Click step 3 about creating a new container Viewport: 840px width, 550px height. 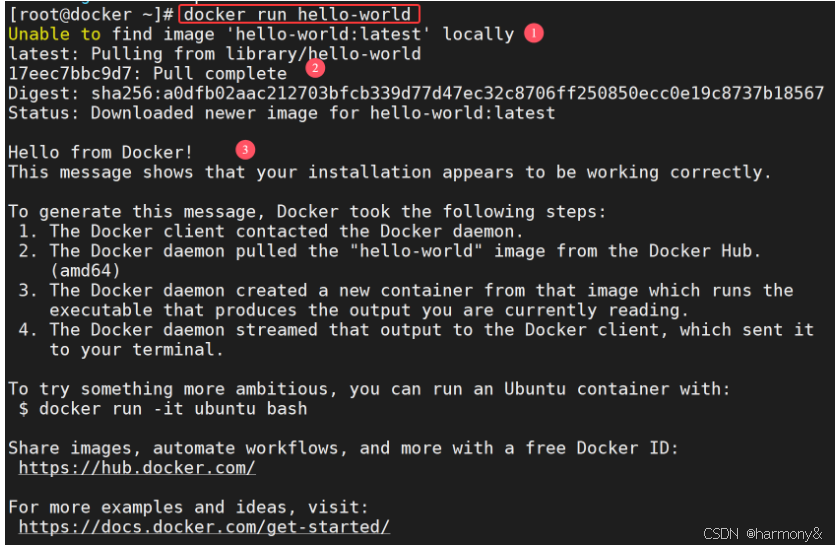tap(406, 300)
